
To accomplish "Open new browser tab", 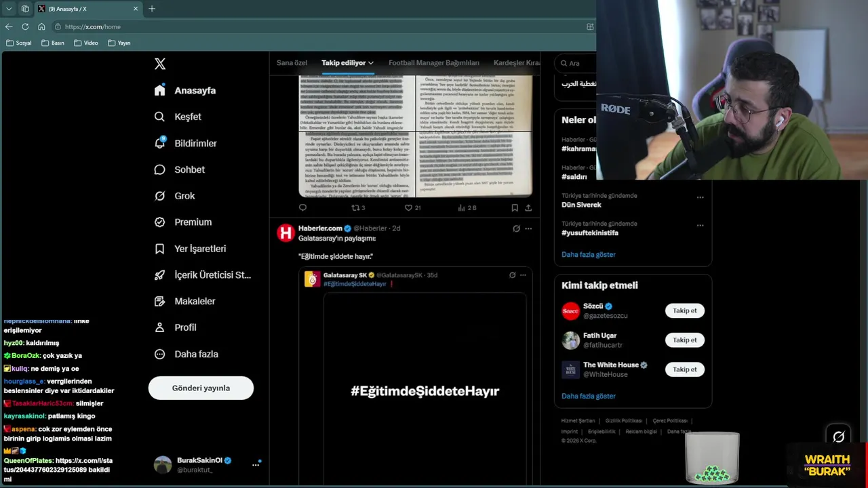I will [152, 9].
